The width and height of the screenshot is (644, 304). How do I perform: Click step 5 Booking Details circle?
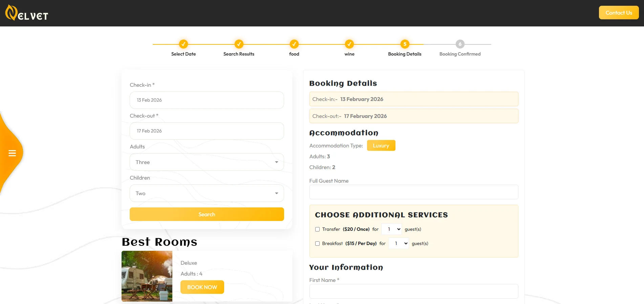(x=405, y=44)
